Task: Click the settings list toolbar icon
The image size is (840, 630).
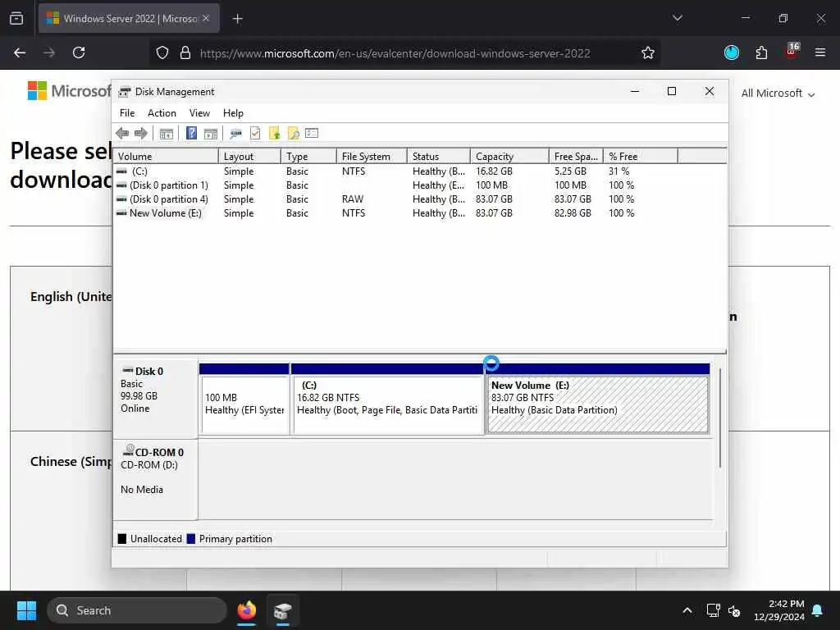Action: 312,133
